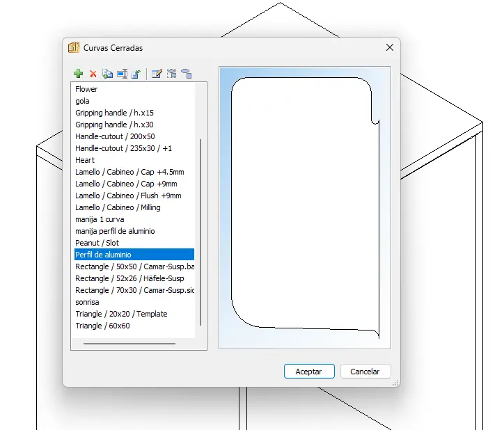
Task: Select Peanut / Slot from the list
Action: (99, 243)
